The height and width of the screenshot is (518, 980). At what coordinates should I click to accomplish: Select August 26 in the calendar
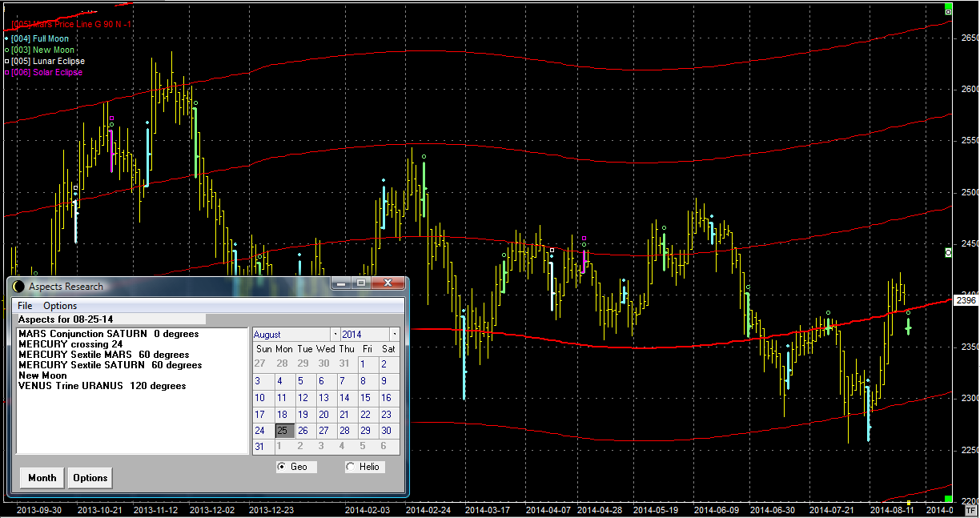(x=303, y=431)
